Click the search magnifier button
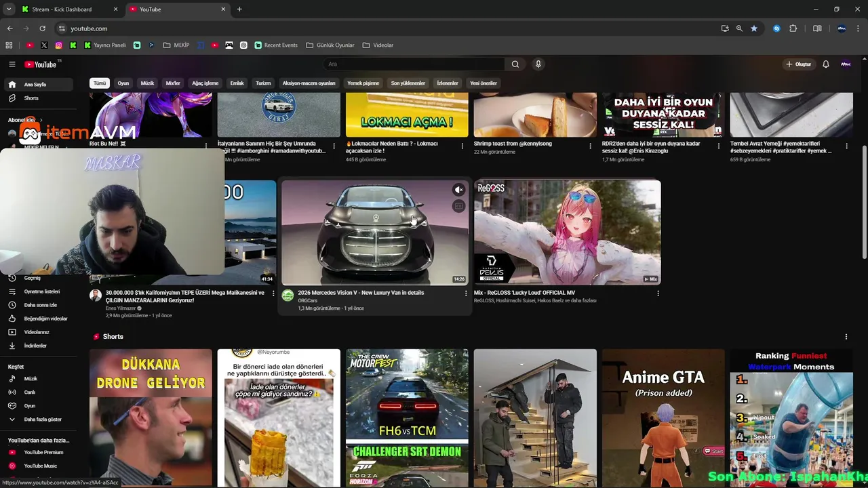This screenshot has height=488, width=868. (x=515, y=64)
